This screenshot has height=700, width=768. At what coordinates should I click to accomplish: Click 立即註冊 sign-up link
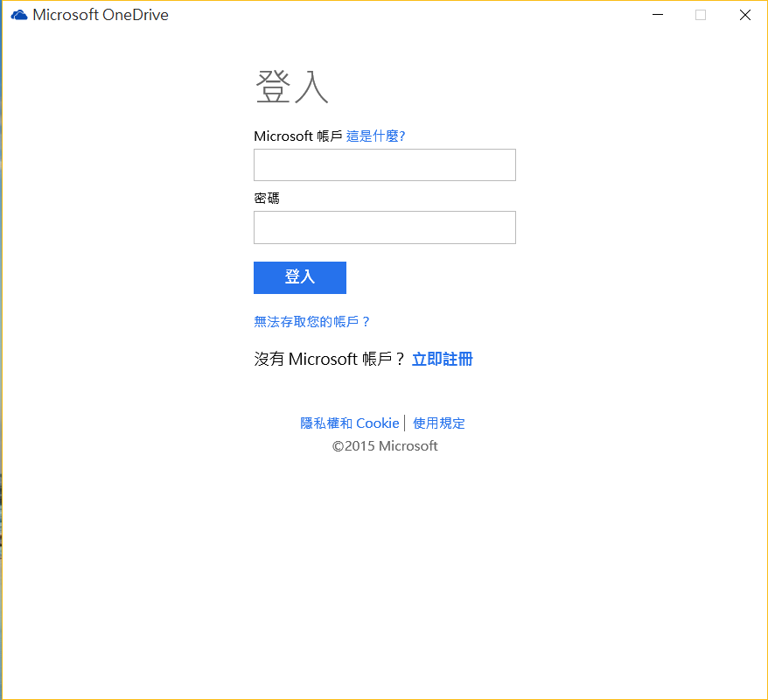(443, 359)
